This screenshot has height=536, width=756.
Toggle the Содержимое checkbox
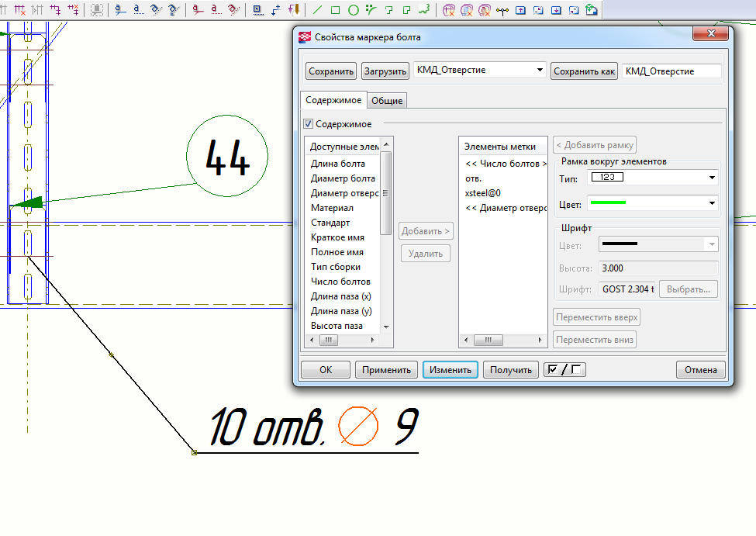click(309, 124)
